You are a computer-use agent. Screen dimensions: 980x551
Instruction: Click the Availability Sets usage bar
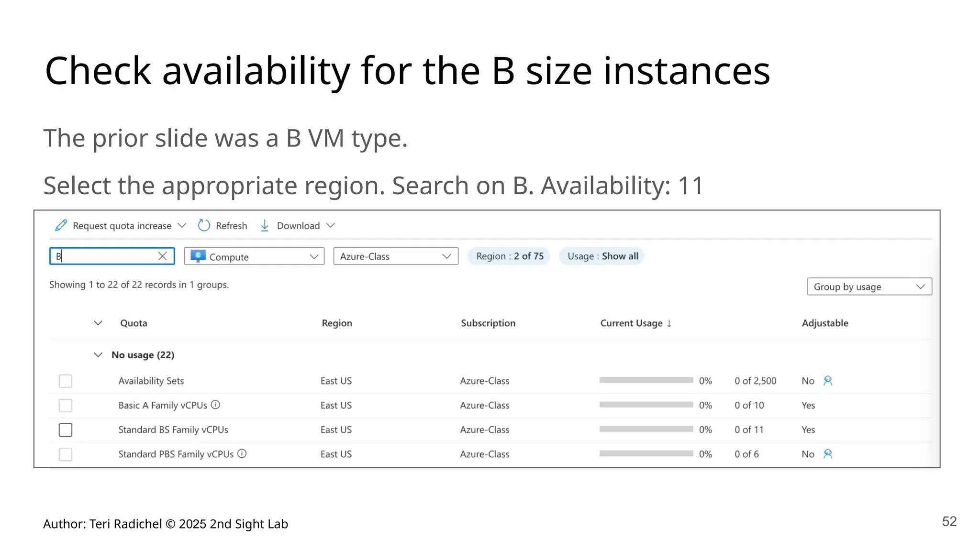(646, 380)
